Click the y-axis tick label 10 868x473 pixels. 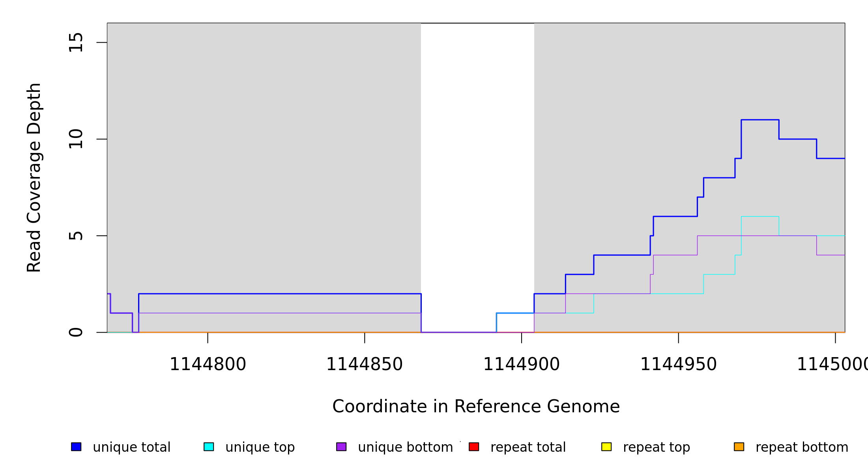coord(76,139)
